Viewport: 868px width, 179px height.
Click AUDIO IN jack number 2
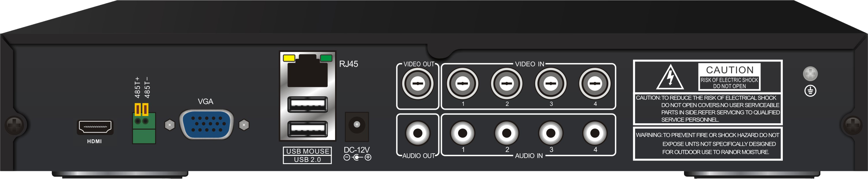click(x=507, y=133)
